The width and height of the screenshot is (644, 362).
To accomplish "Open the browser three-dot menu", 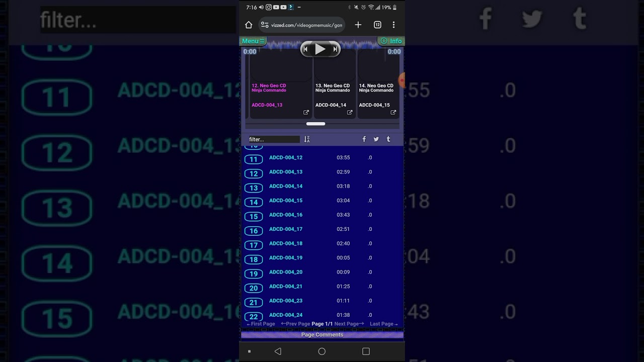I will click(393, 25).
